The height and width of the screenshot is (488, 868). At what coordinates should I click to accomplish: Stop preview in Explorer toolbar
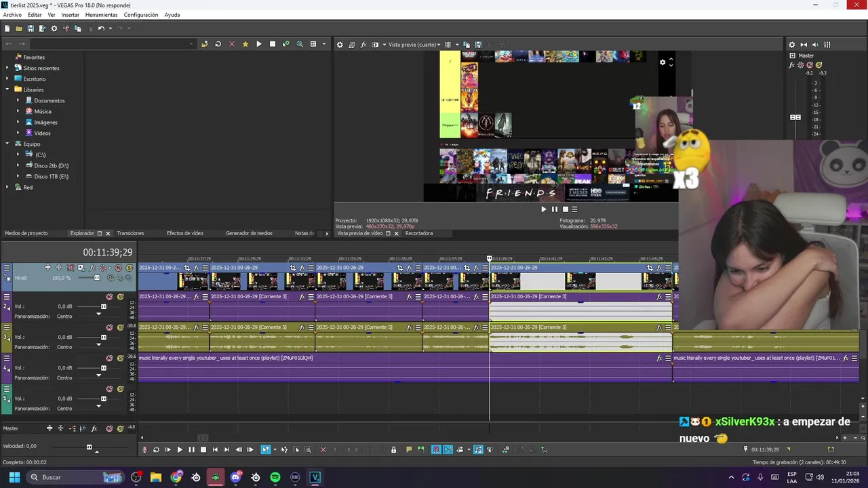point(273,44)
